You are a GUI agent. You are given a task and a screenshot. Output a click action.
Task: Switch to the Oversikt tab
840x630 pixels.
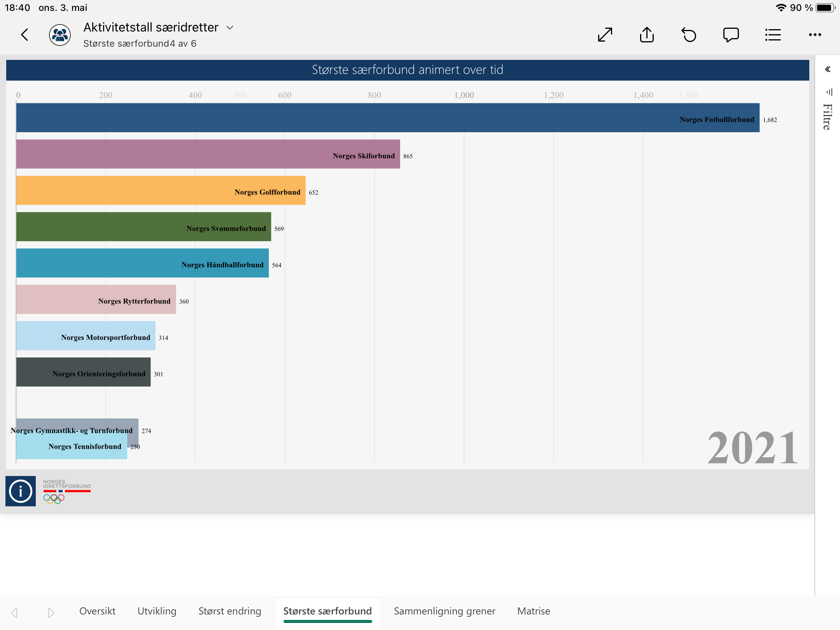click(x=97, y=611)
